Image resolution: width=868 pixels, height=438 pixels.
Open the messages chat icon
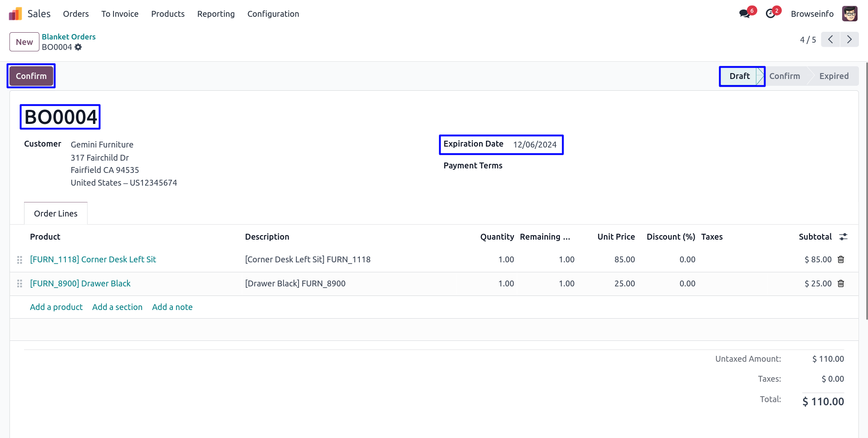[744, 14]
